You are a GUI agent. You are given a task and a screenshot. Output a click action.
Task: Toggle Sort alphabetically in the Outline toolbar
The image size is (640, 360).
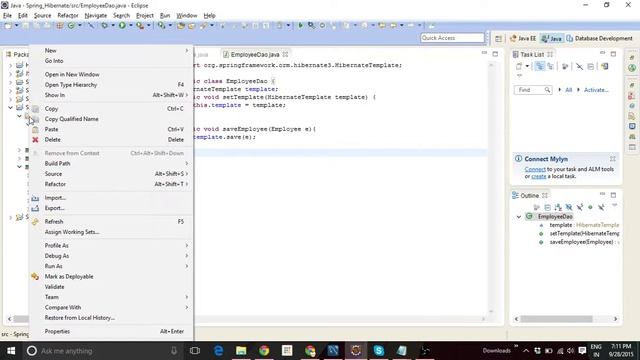click(x=558, y=207)
